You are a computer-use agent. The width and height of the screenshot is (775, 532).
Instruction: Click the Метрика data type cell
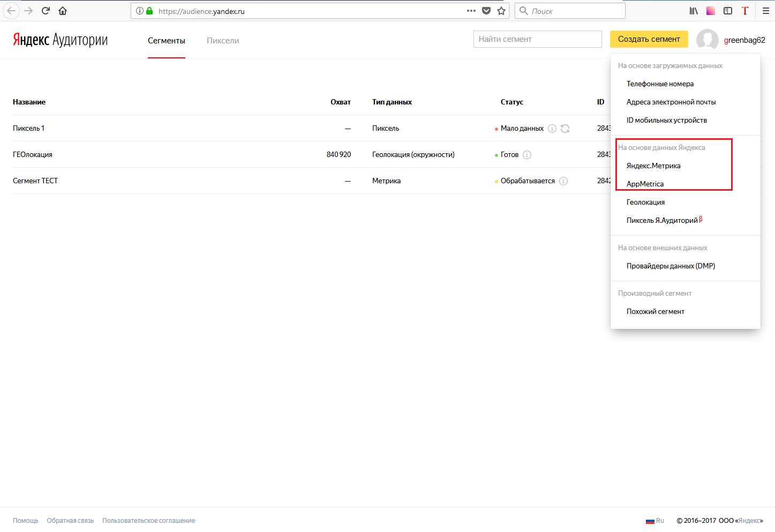coord(386,181)
